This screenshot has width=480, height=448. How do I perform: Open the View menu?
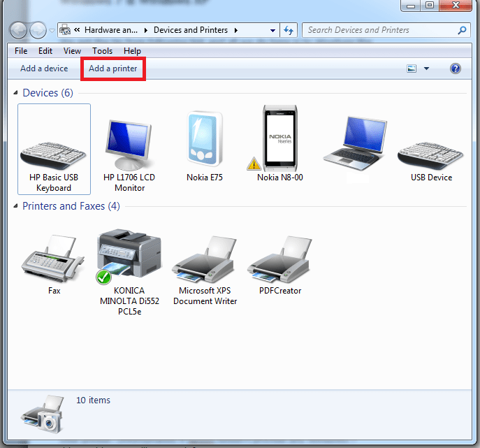tap(72, 51)
